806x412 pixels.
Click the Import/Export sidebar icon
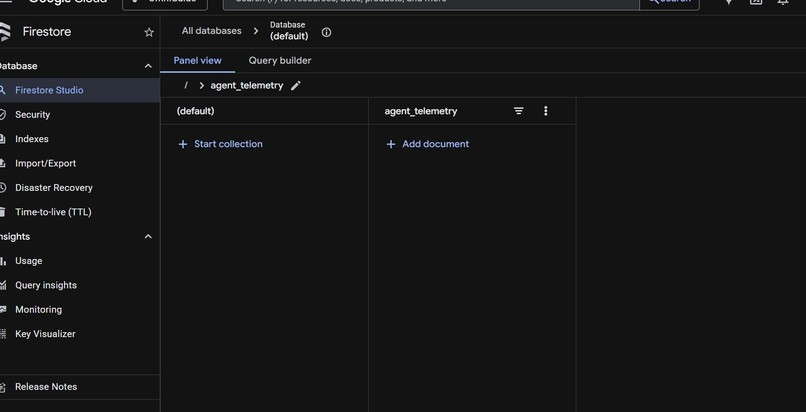tap(3, 163)
